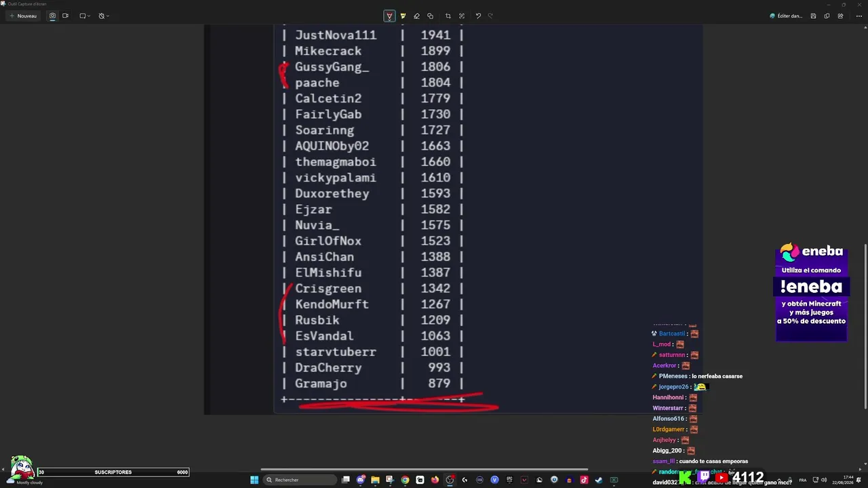868x488 pixels.
Task: Open File Explorer from the taskbar
Action: click(375, 480)
